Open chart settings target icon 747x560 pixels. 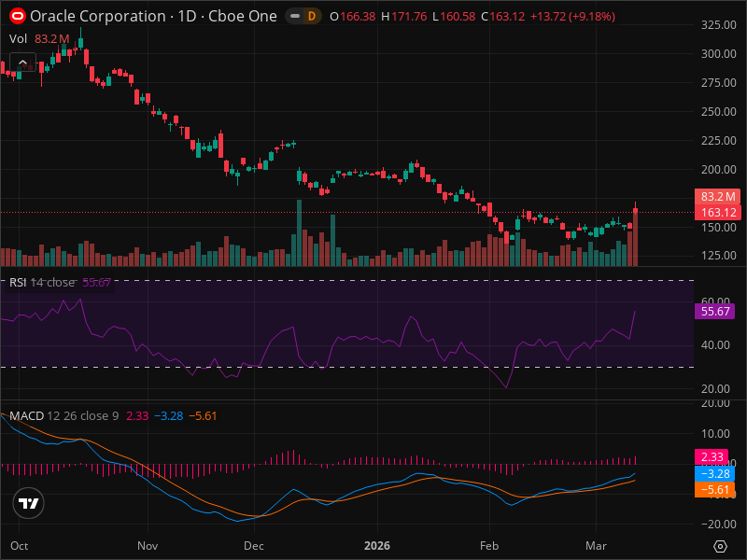point(720,546)
